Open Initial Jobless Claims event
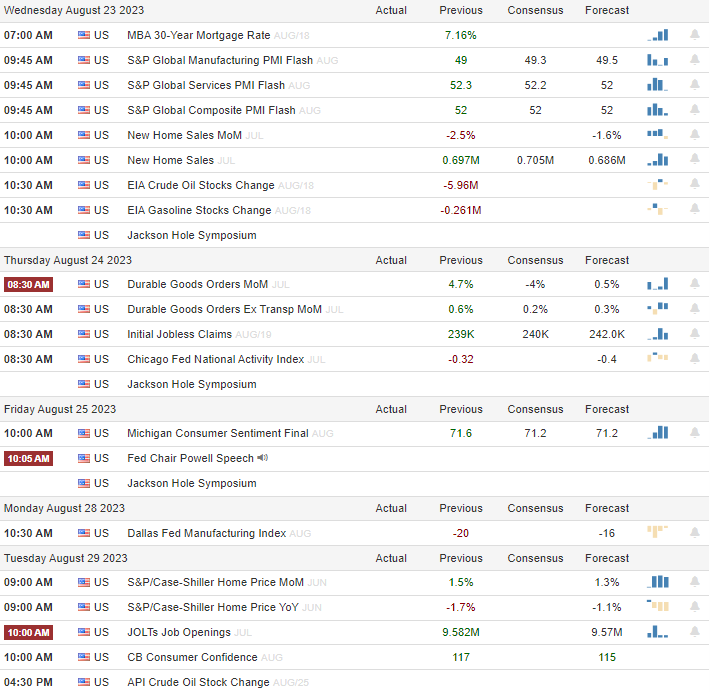This screenshot has width=712, height=692. (179, 334)
